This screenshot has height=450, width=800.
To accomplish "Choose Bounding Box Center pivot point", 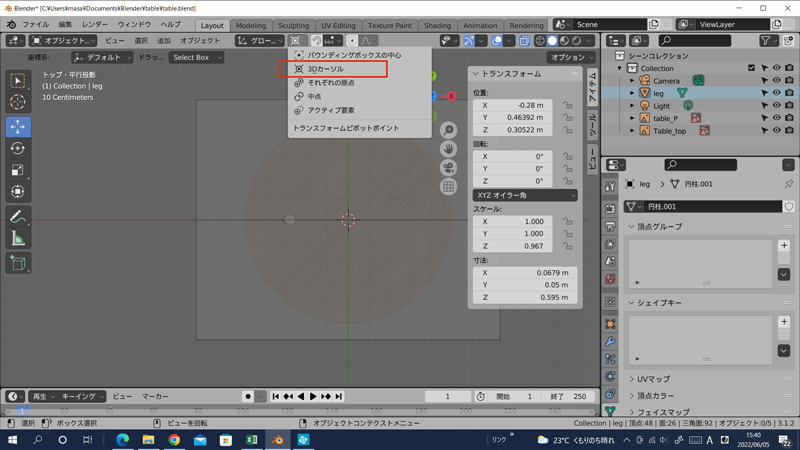I will 360,55.
